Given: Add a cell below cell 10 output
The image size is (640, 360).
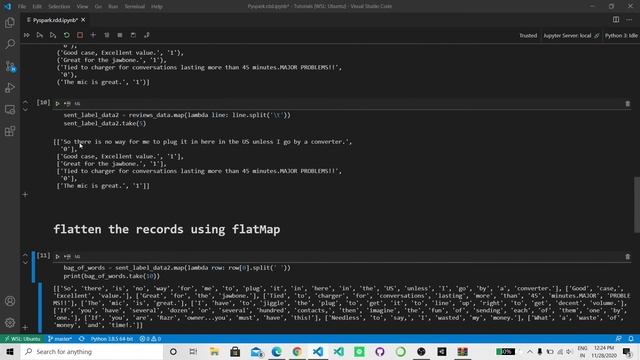Looking at the screenshot, I should 25,195.
